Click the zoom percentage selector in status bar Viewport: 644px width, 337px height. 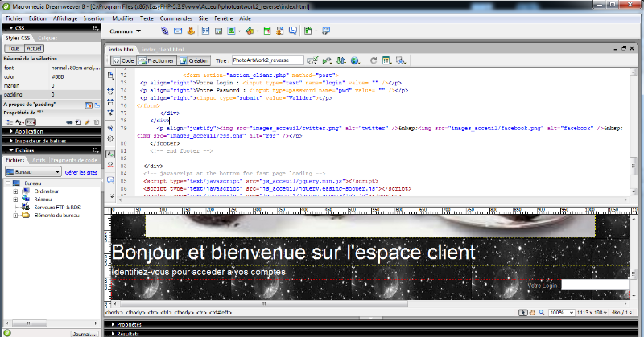click(559, 310)
